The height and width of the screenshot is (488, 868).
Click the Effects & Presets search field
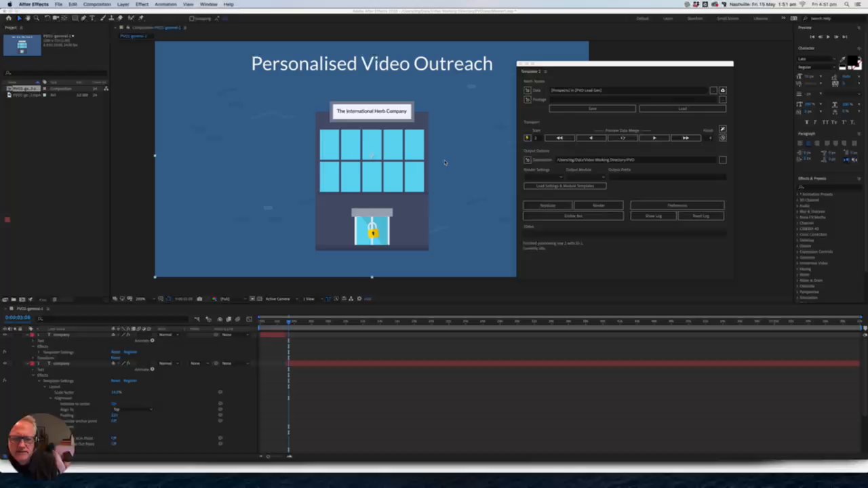(830, 186)
